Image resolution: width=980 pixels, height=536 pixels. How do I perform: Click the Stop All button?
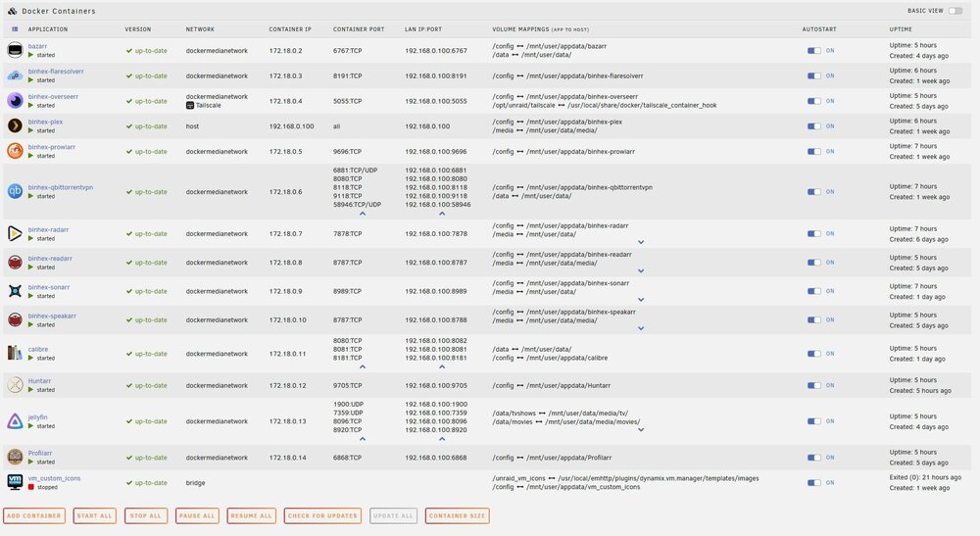coord(146,516)
